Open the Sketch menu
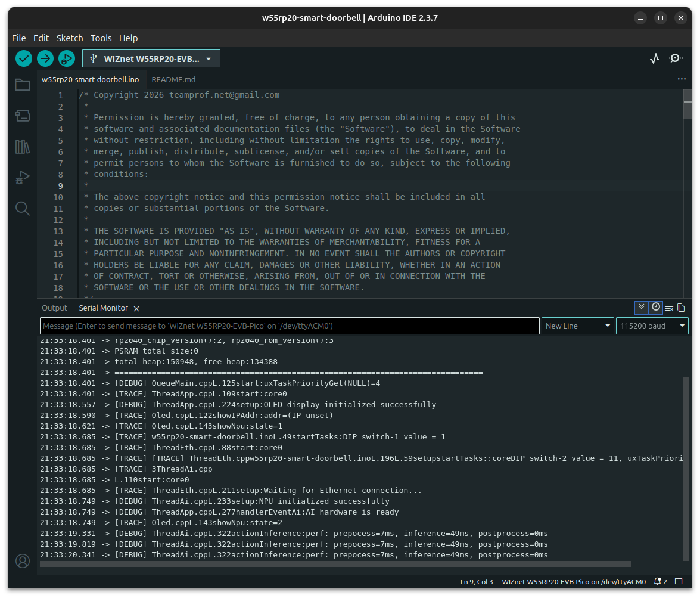This screenshot has height=598, width=700. coord(70,38)
